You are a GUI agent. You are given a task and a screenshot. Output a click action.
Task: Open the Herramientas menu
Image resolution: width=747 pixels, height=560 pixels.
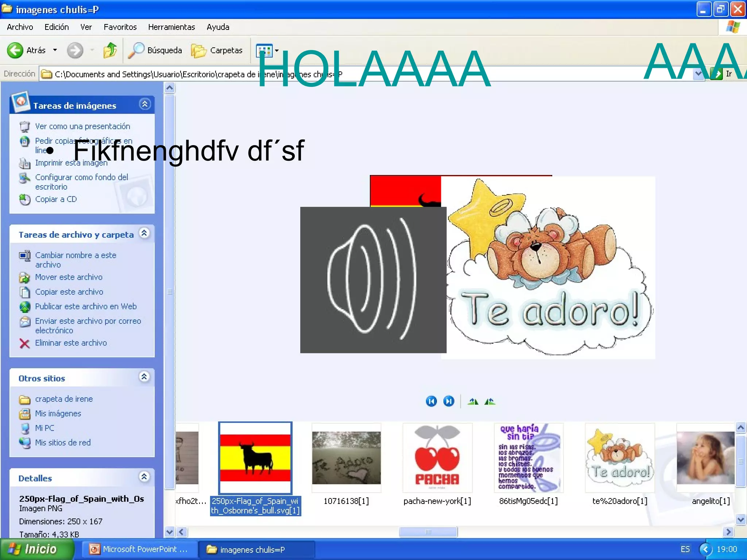click(171, 27)
